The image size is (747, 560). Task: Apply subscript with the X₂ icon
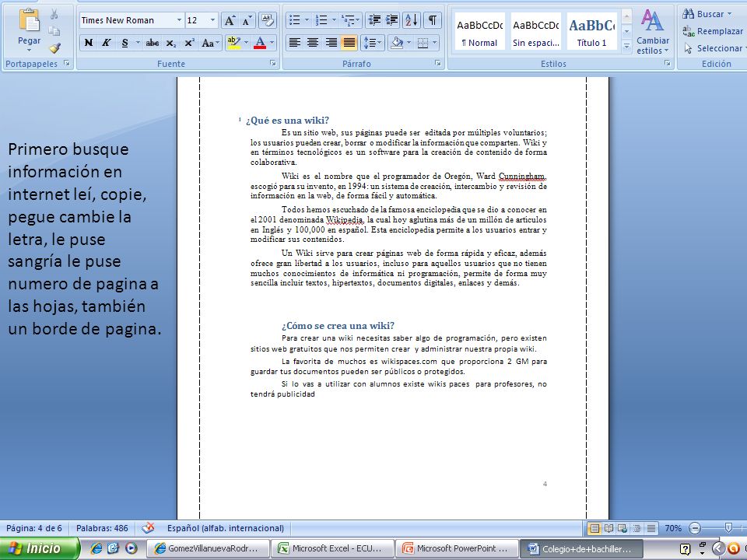tap(171, 43)
